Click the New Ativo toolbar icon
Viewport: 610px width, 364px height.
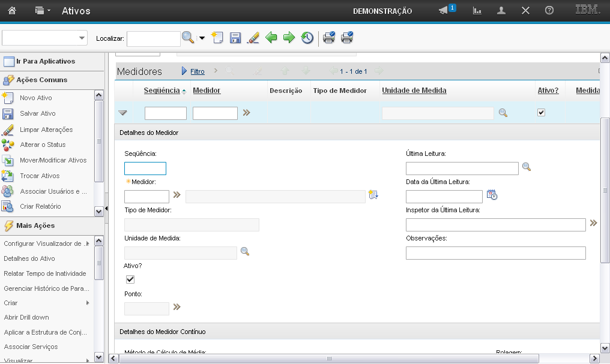[217, 38]
